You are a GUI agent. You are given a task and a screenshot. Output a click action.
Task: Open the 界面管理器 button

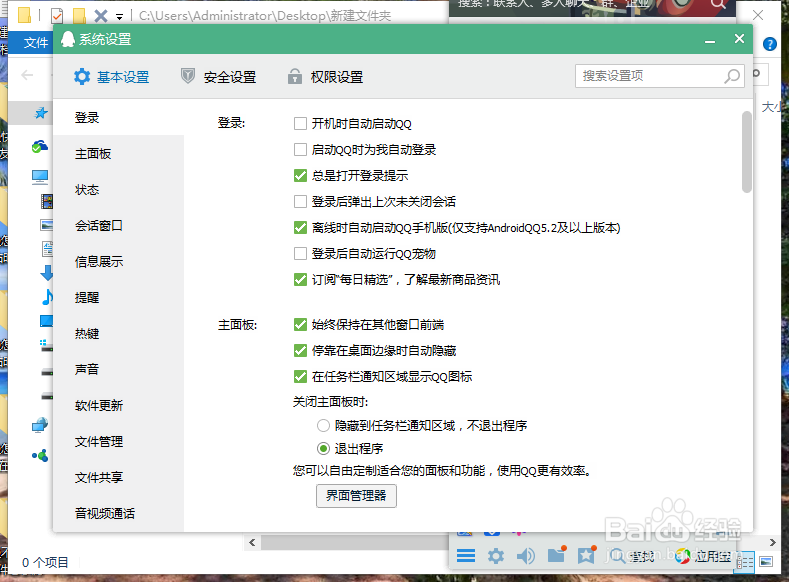356,496
